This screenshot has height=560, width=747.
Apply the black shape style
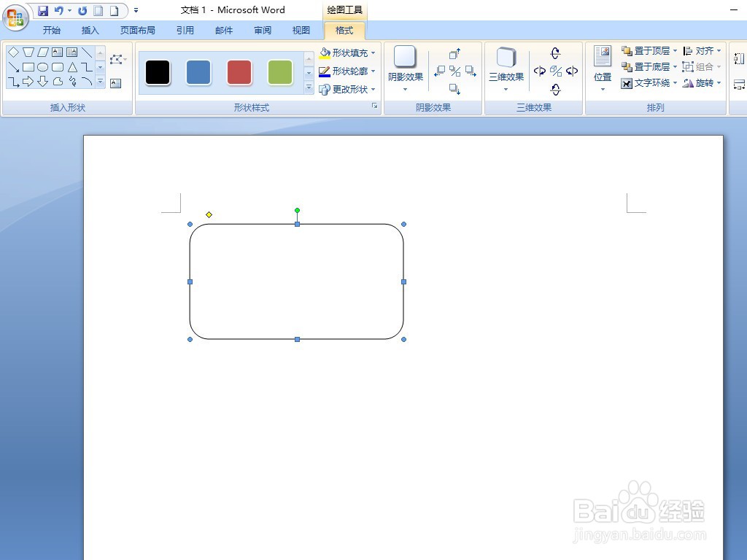158,72
